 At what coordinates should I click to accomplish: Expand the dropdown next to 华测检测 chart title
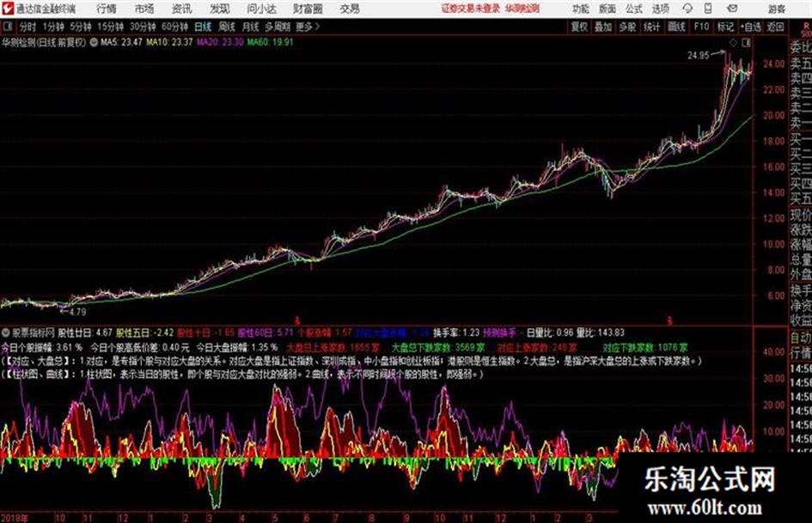(x=93, y=42)
